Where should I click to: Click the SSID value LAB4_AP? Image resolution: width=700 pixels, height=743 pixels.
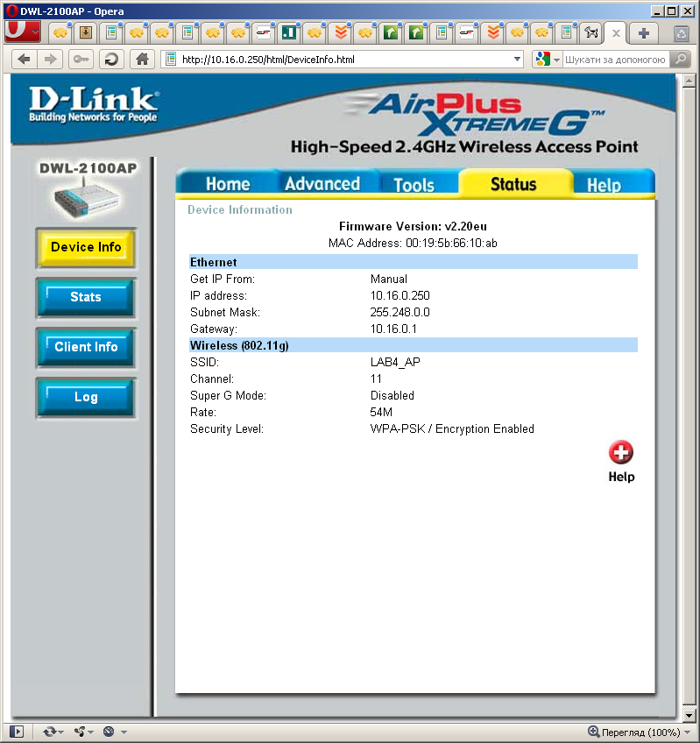(x=395, y=362)
